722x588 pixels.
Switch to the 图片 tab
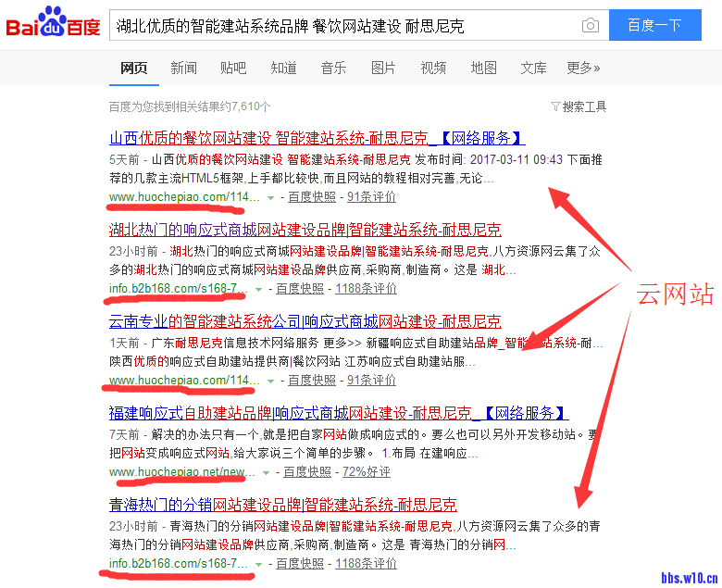point(383,69)
